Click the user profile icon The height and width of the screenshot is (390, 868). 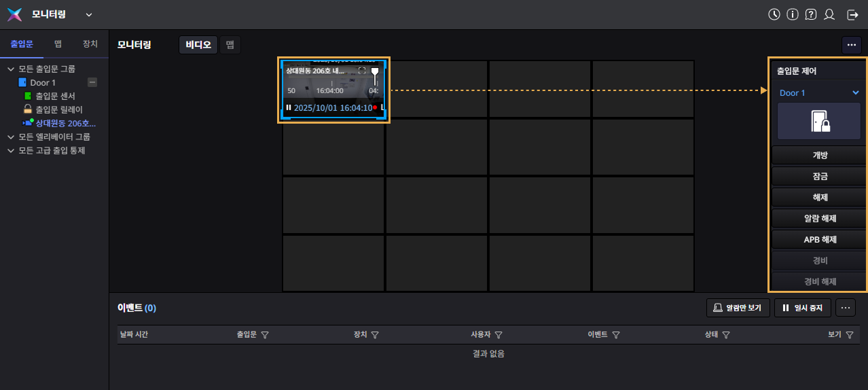[829, 14]
